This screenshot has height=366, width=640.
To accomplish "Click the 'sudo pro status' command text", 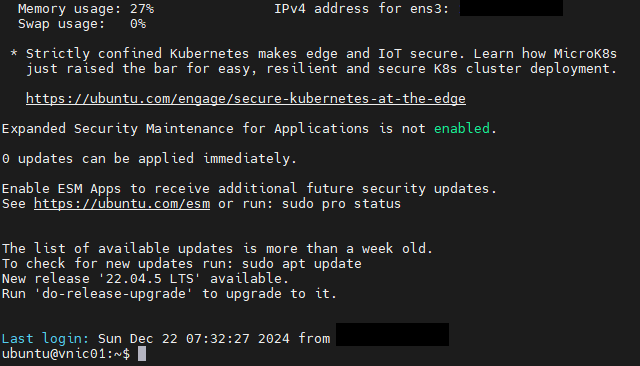I will (341, 204).
